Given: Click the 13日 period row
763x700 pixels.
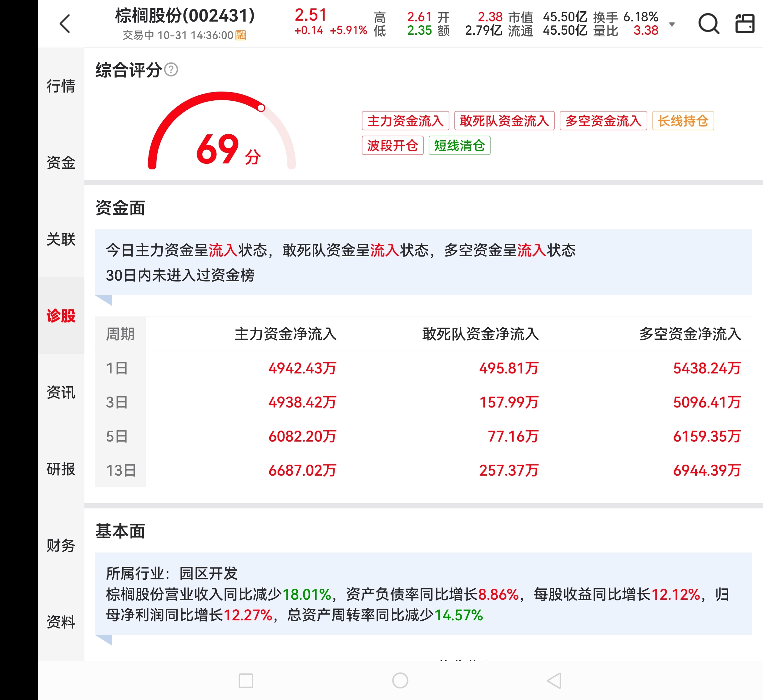Looking at the screenshot, I should [x=120, y=470].
